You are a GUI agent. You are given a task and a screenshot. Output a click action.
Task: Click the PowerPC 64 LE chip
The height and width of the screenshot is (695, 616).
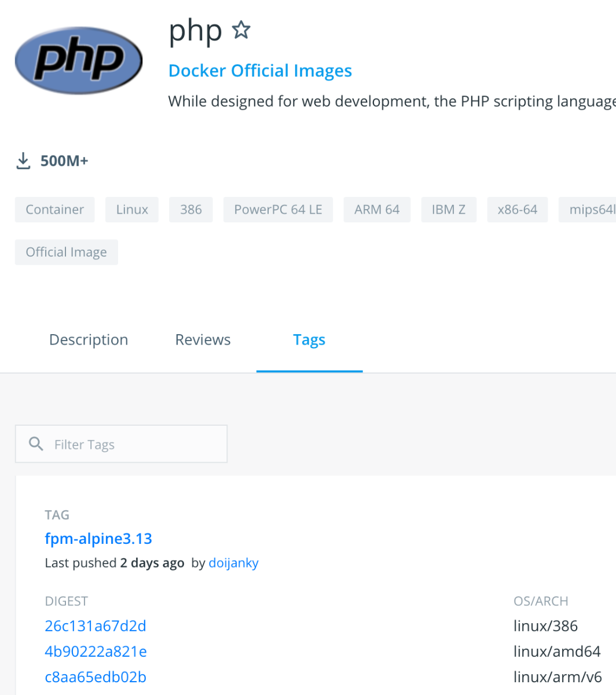pos(278,210)
